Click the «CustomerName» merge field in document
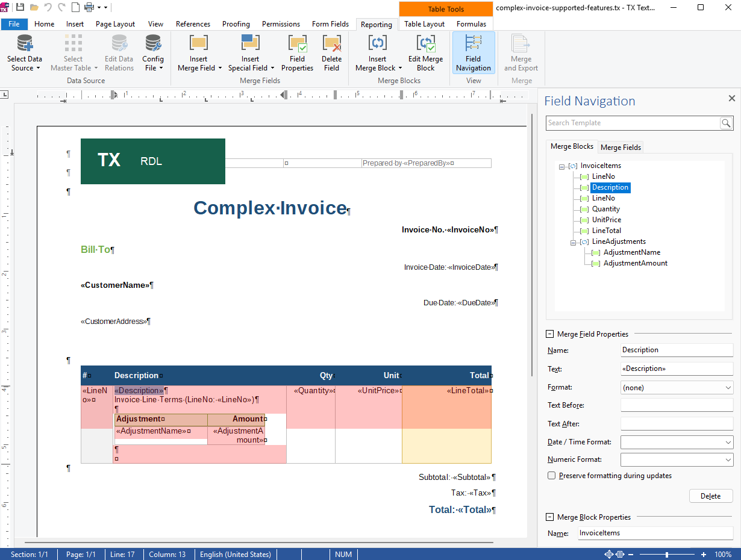The image size is (741, 560). point(115,285)
